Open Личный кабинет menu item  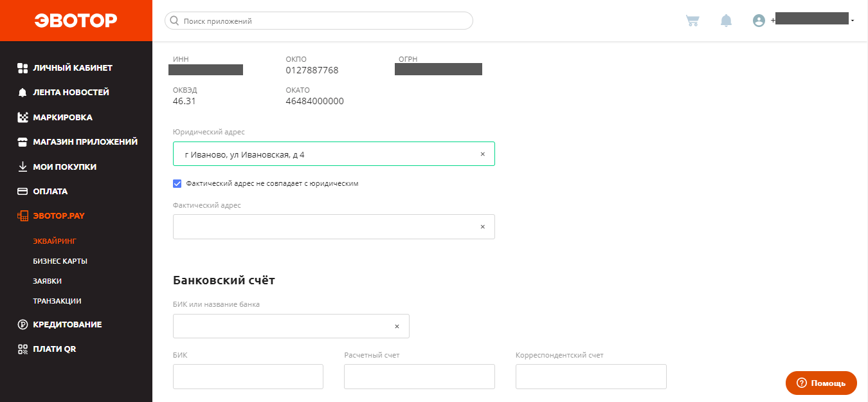(x=73, y=68)
